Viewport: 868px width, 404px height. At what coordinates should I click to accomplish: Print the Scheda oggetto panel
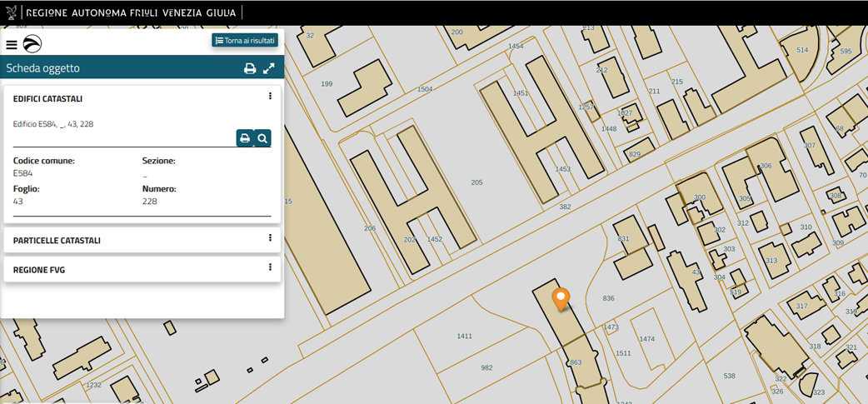249,68
